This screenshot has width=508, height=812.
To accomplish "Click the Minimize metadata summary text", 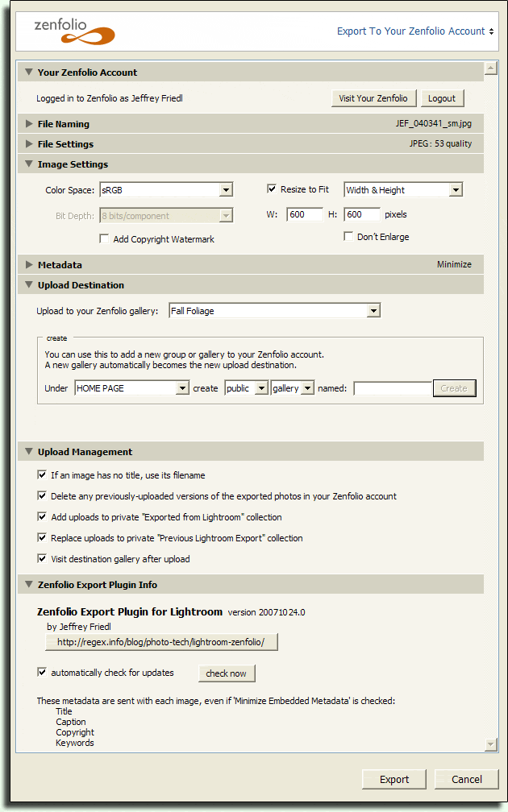I will point(454,264).
